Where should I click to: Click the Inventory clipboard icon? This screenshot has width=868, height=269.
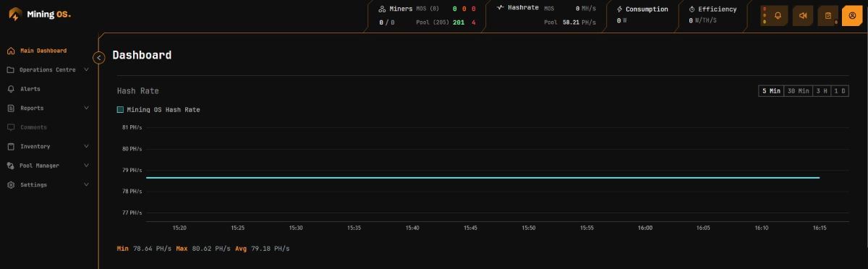(x=11, y=147)
